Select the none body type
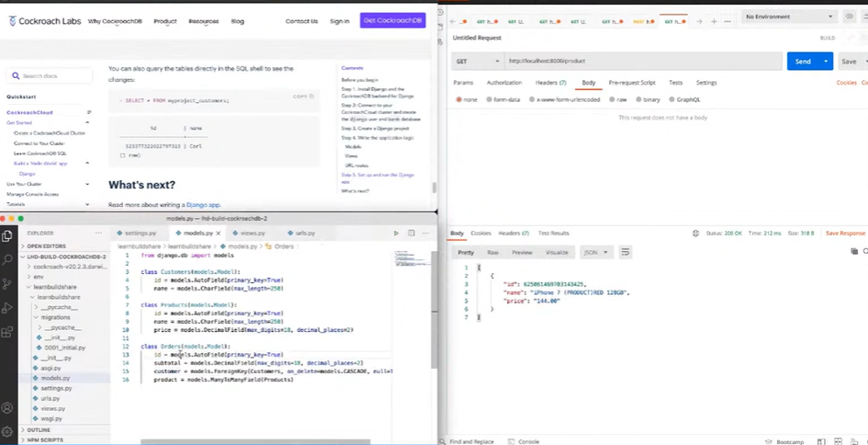The image size is (868, 445). click(467, 99)
